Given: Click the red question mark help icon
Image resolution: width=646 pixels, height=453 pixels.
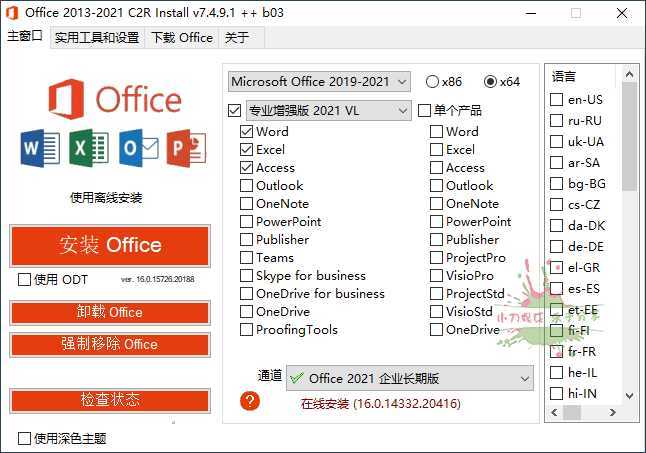Looking at the screenshot, I should (x=250, y=401).
